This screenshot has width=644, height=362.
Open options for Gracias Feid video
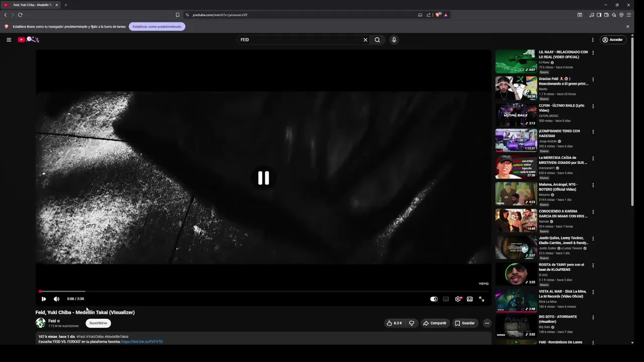click(x=593, y=79)
